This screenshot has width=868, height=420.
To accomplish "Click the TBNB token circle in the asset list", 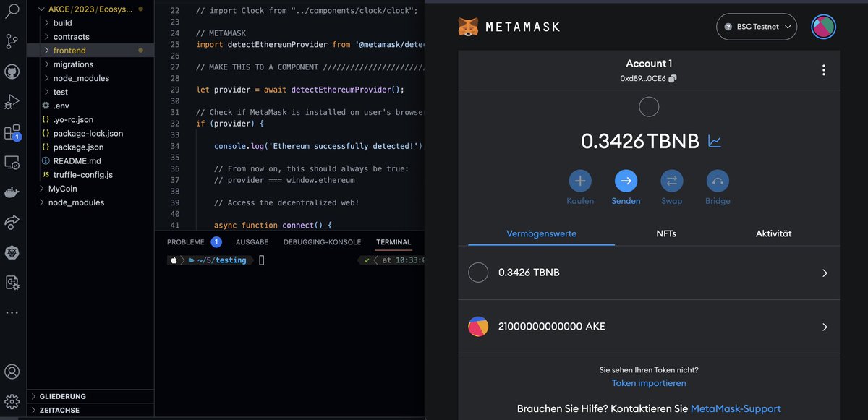I will pos(478,273).
